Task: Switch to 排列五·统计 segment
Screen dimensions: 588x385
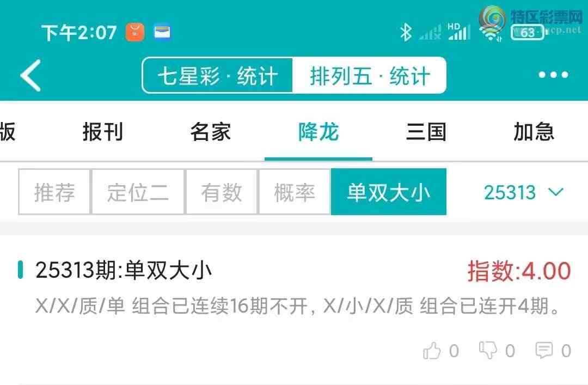Action: click(x=369, y=76)
